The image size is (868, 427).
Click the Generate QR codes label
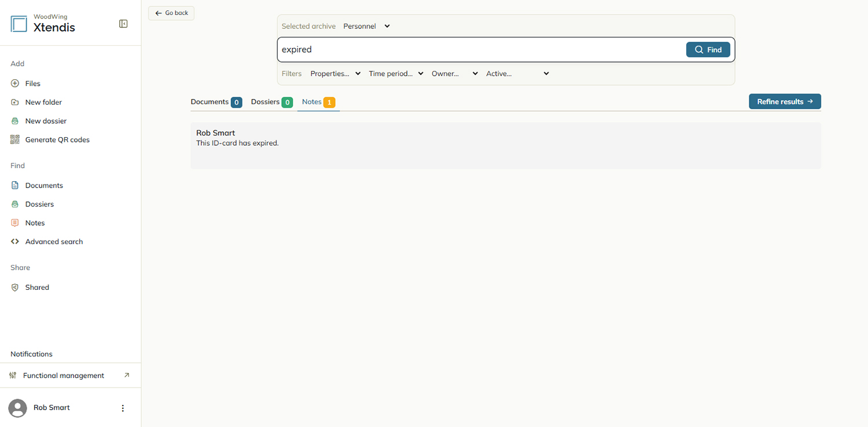[x=57, y=139]
